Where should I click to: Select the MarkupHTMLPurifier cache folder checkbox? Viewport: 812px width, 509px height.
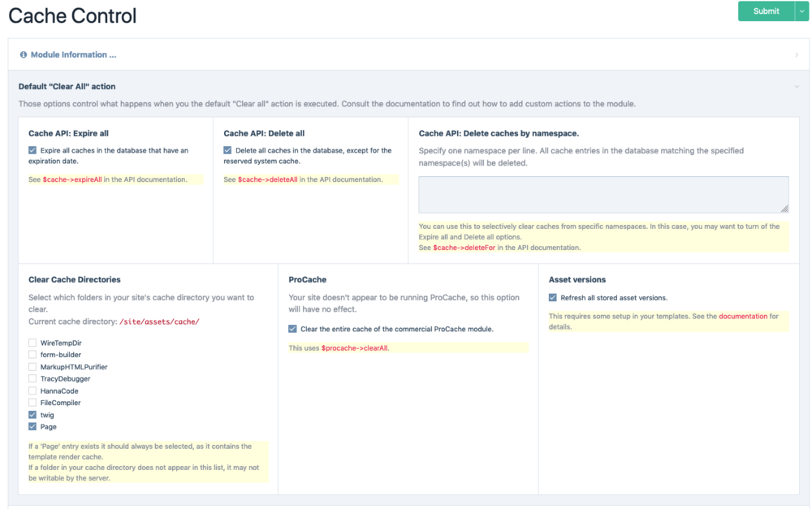pyautogui.click(x=32, y=367)
